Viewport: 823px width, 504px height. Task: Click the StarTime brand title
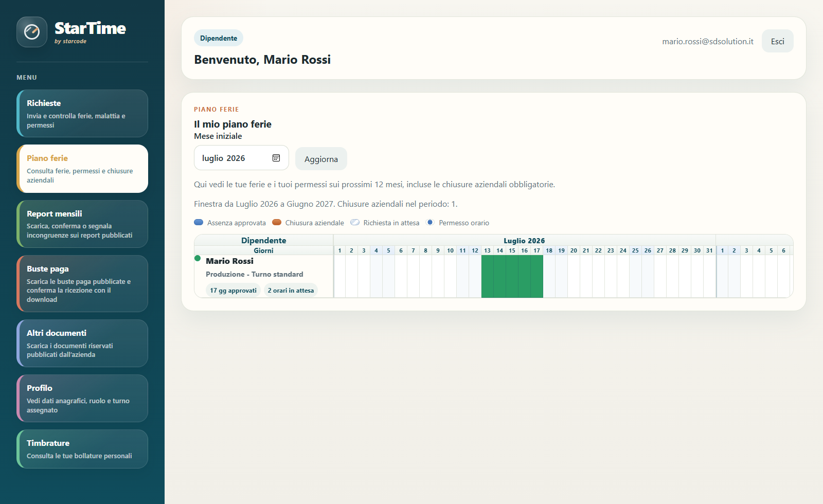pos(90,28)
